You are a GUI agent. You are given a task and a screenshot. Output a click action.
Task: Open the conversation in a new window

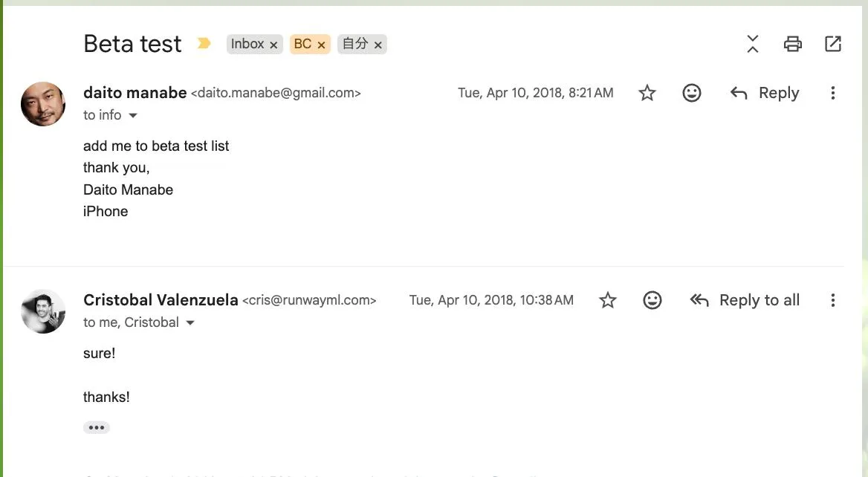[832, 44]
